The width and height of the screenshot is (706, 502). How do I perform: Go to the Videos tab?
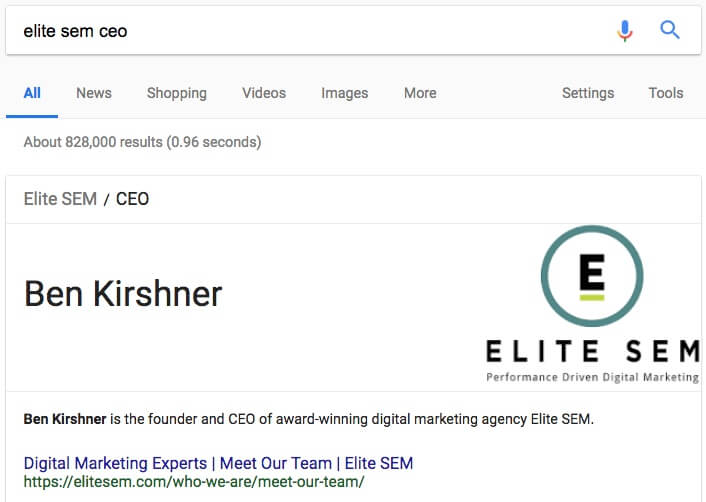pos(264,93)
